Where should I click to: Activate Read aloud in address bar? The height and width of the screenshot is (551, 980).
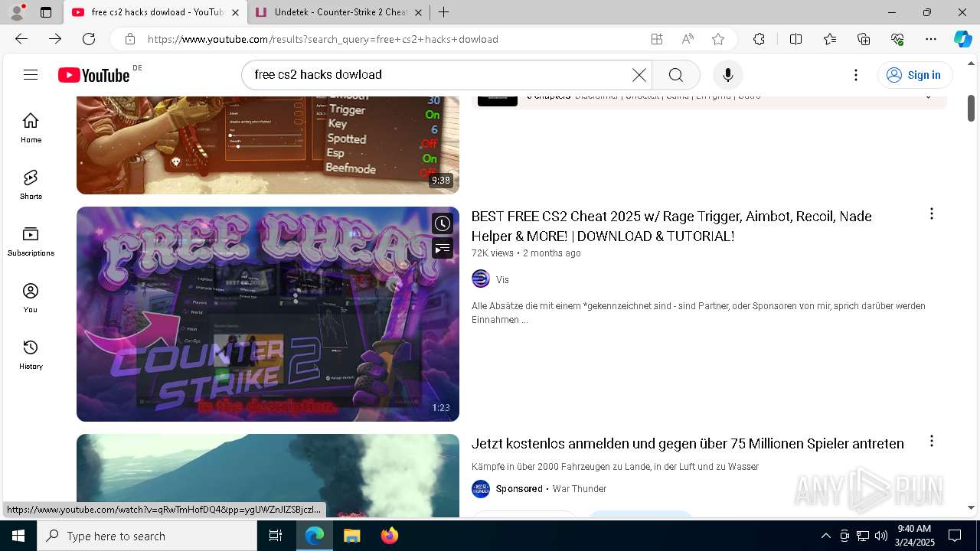(687, 39)
